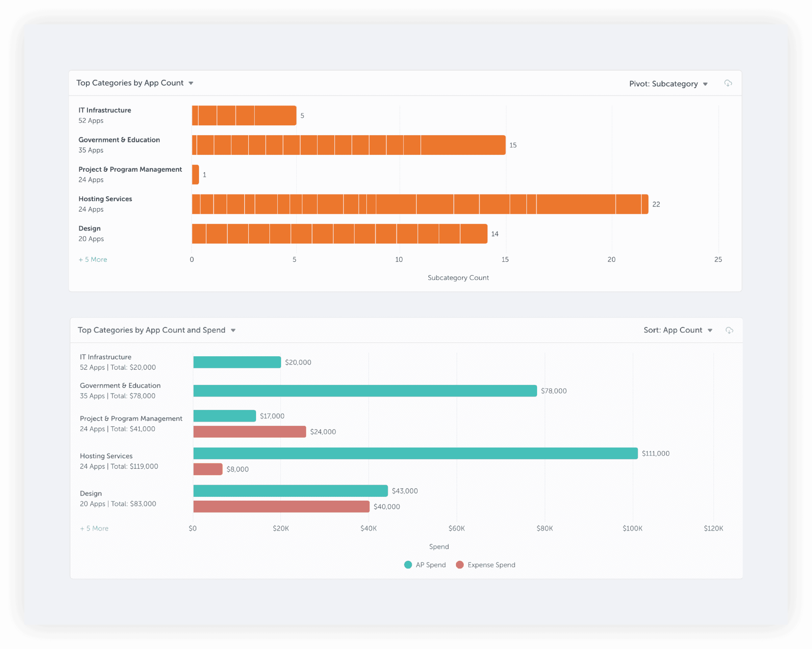Click the bottom chart download cloud icon
Screen dimensions: 812x649
point(729,331)
